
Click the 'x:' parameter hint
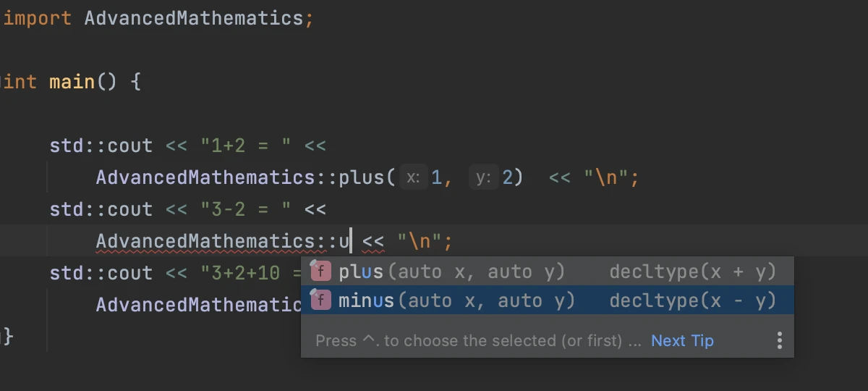414,177
